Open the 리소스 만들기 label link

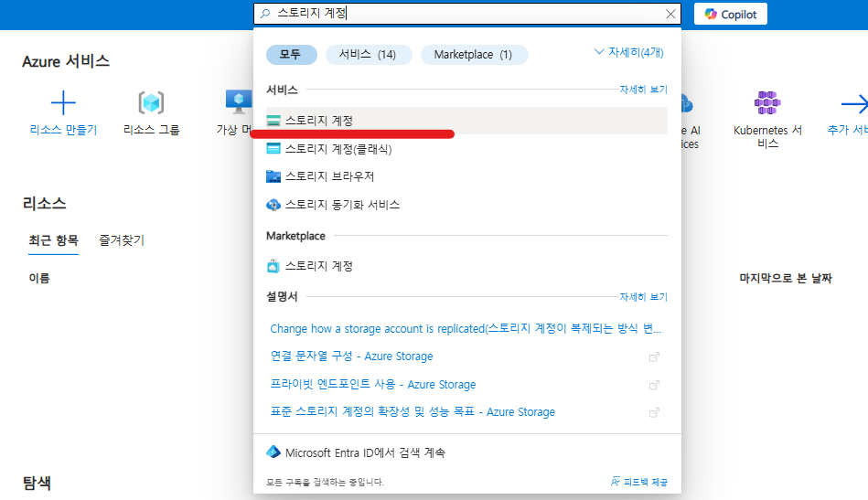tap(63, 130)
